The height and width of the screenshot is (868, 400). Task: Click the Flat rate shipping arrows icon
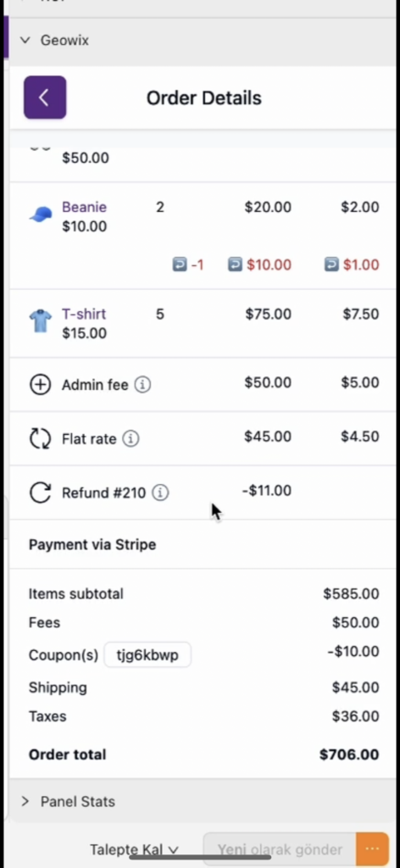pyautogui.click(x=41, y=438)
